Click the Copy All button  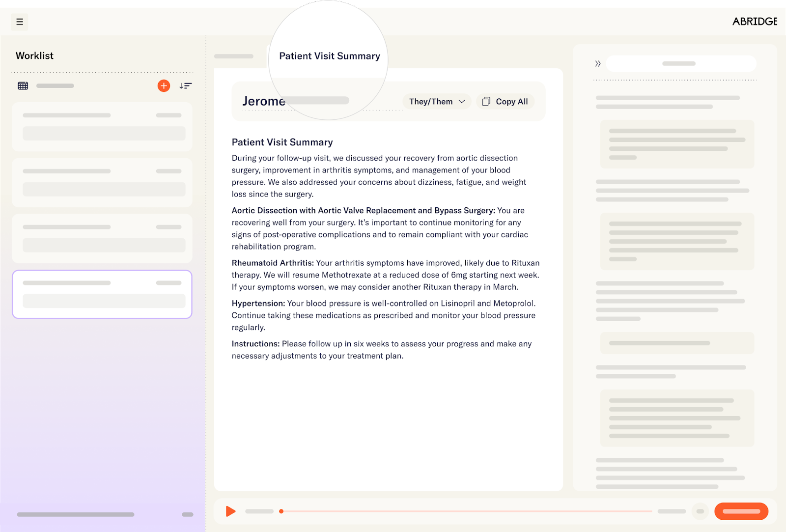tap(505, 101)
